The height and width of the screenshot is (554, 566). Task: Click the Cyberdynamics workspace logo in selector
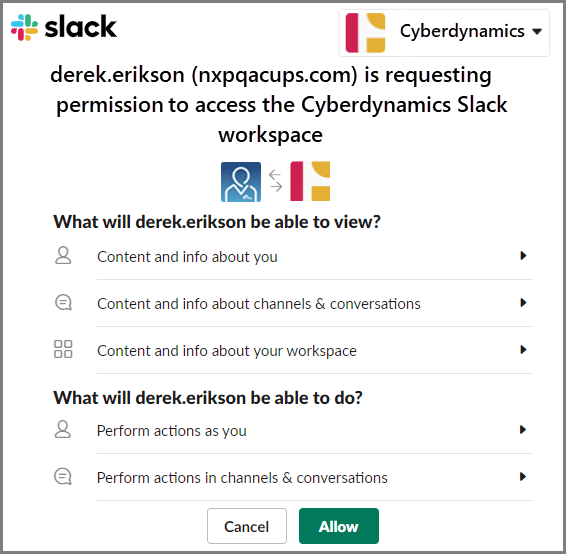365,33
